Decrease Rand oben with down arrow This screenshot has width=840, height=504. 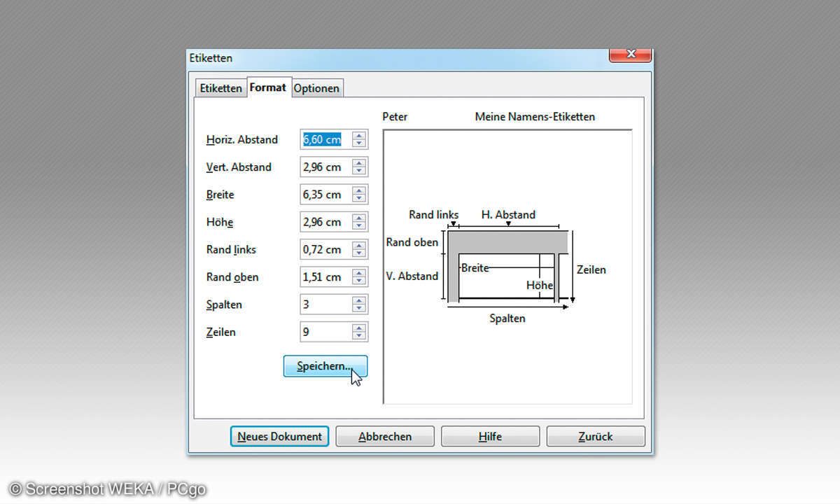(x=359, y=281)
